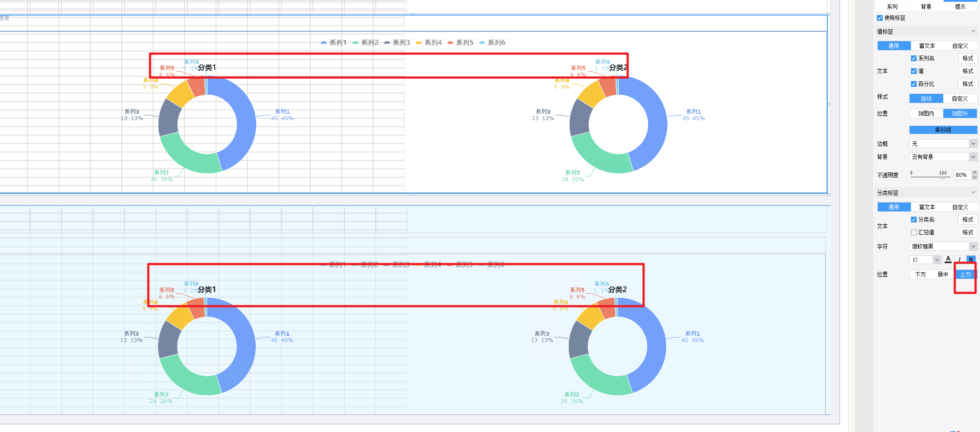The width and height of the screenshot is (980, 432).
Task: Decrease opacity with the down arrow
Action: 975,177
